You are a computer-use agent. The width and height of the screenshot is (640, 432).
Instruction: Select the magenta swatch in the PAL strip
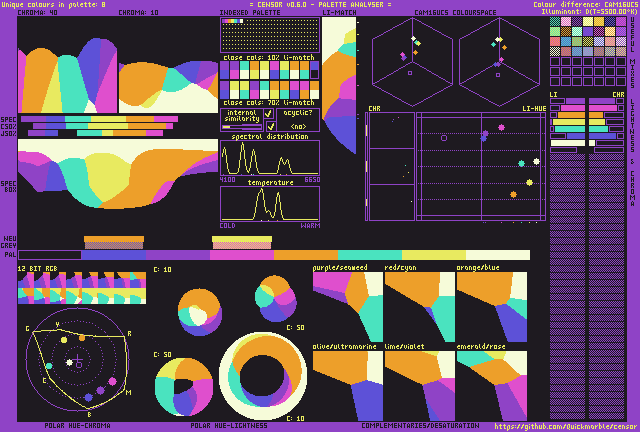coord(242,255)
